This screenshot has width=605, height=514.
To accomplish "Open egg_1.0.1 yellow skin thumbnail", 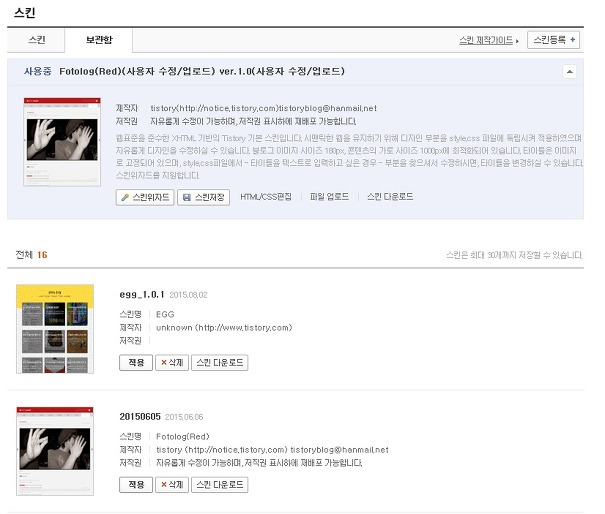I will (55, 329).
